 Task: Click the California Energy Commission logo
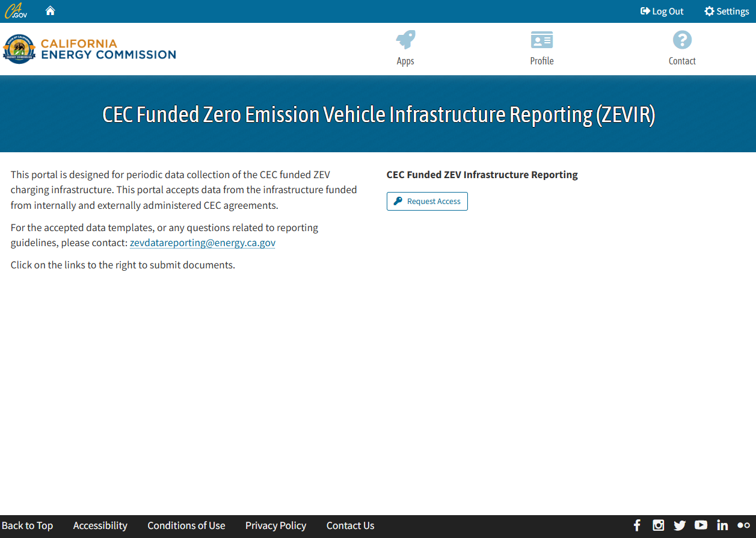[89, 49]
